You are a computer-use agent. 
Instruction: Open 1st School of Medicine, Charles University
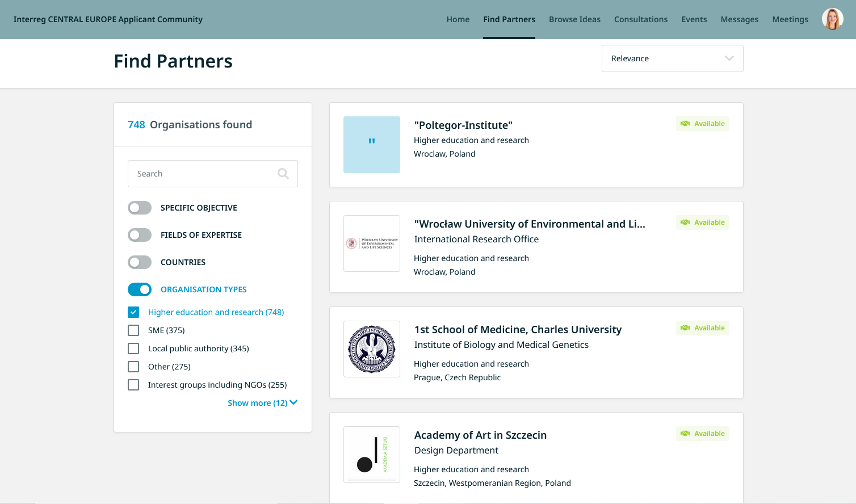(x=518, y=330)
